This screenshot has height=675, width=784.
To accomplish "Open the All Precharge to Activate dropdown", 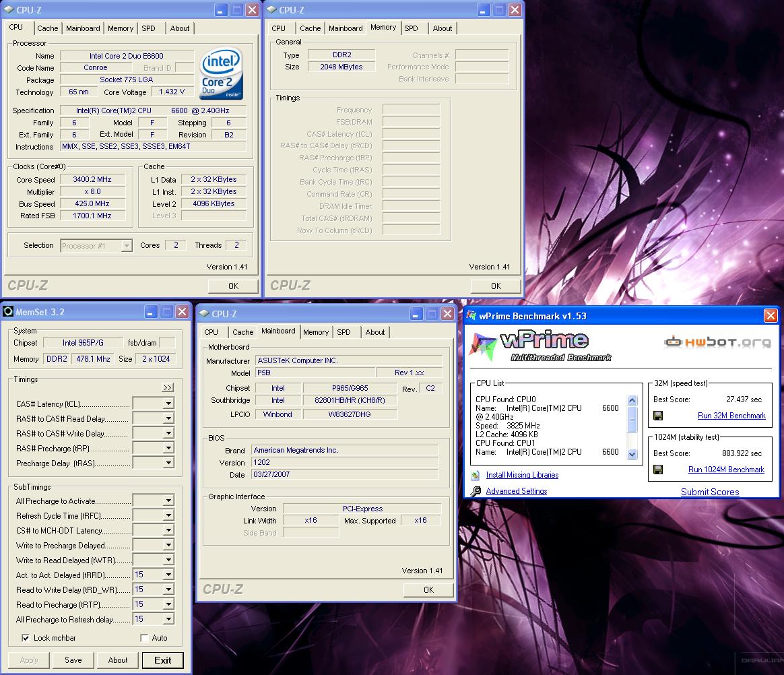I will coord(168,500).
